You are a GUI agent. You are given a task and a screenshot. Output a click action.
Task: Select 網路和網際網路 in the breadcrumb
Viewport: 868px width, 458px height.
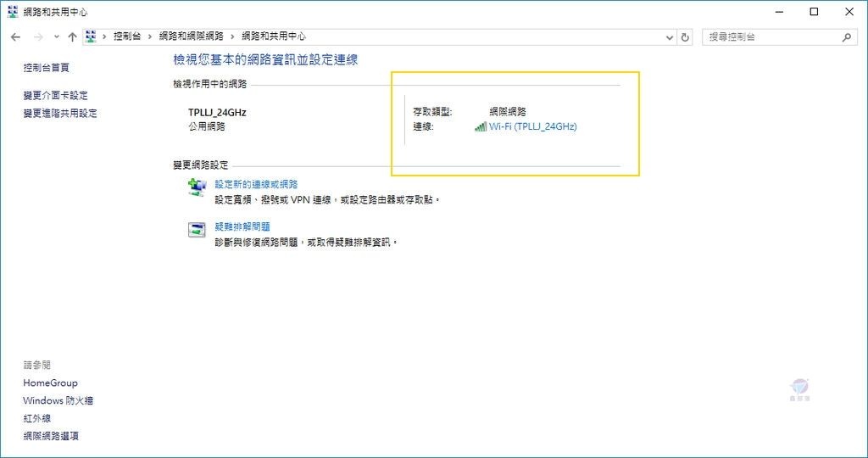192,36
